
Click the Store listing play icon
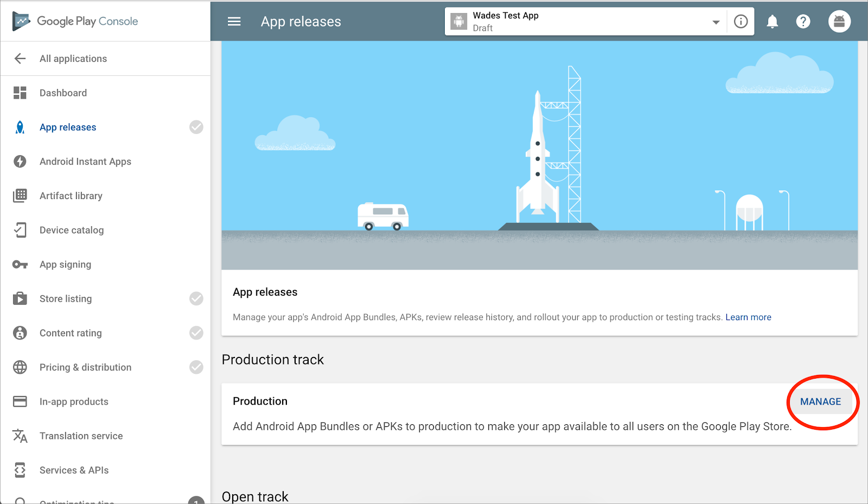pyautogui.click(x=20, y=298)
